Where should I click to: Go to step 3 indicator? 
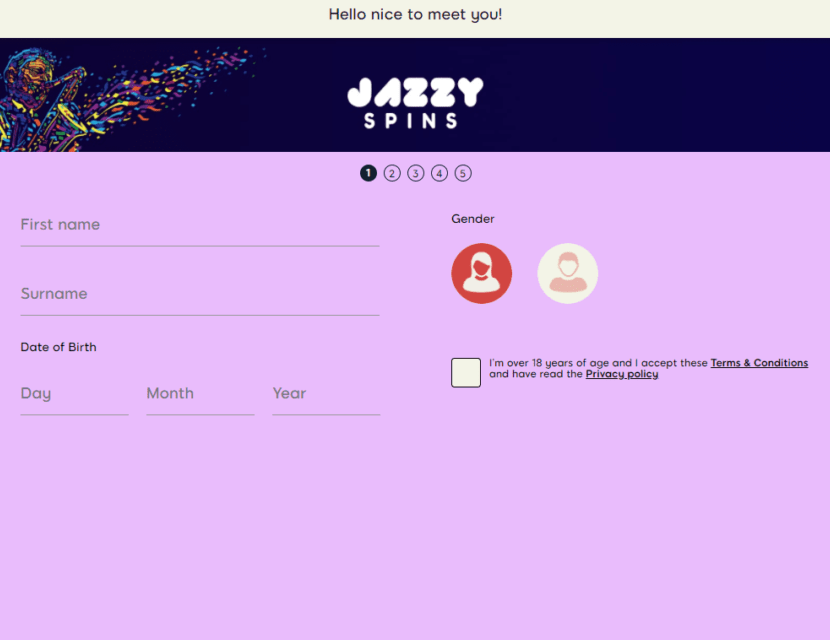click(416, 173)
